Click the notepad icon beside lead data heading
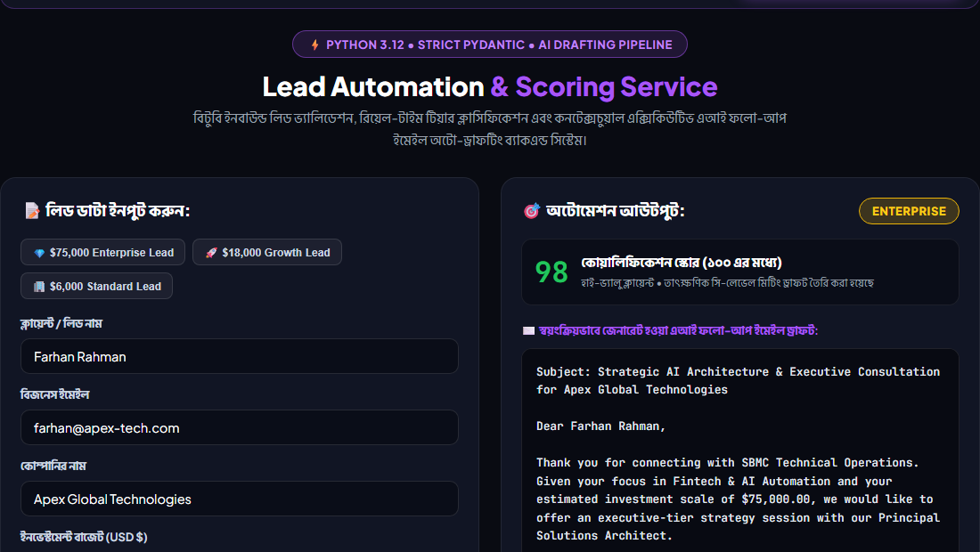The width and height of the screenshot is (980, 552). click(32, 211)
